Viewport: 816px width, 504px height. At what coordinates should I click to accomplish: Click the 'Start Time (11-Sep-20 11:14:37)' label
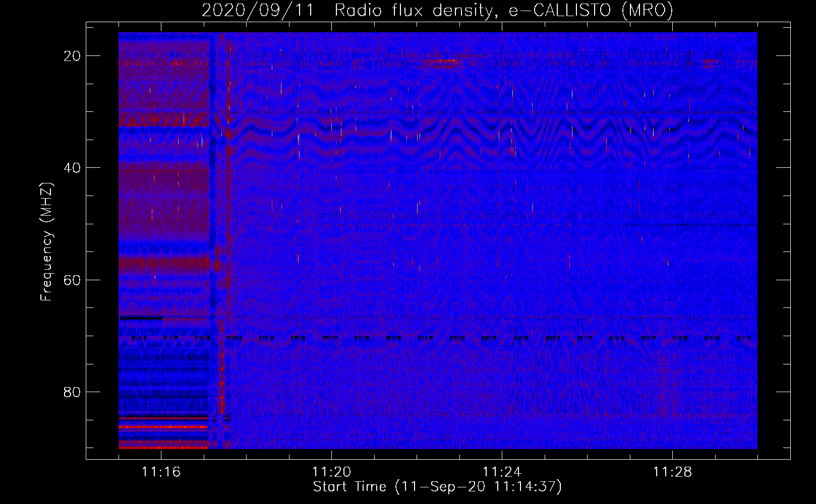pos(437,487)
